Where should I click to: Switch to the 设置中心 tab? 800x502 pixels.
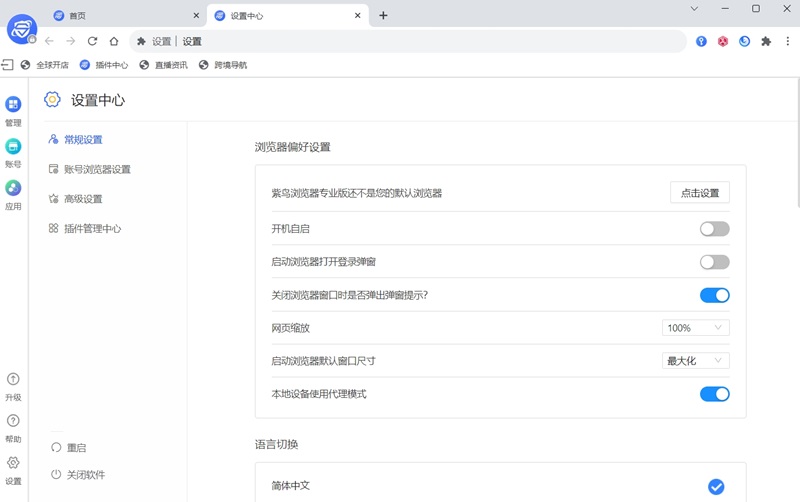pyautogui.click(x=287, y=16)
